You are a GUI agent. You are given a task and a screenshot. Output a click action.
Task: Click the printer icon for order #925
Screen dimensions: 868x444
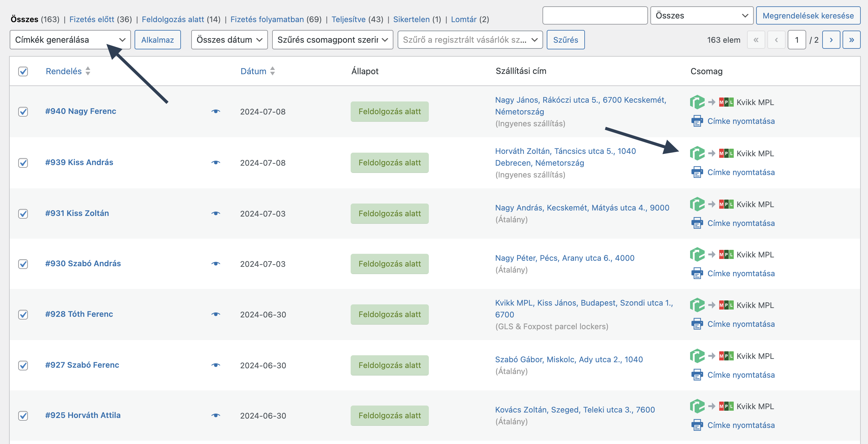pyautogui.click(x=697, y=425)
